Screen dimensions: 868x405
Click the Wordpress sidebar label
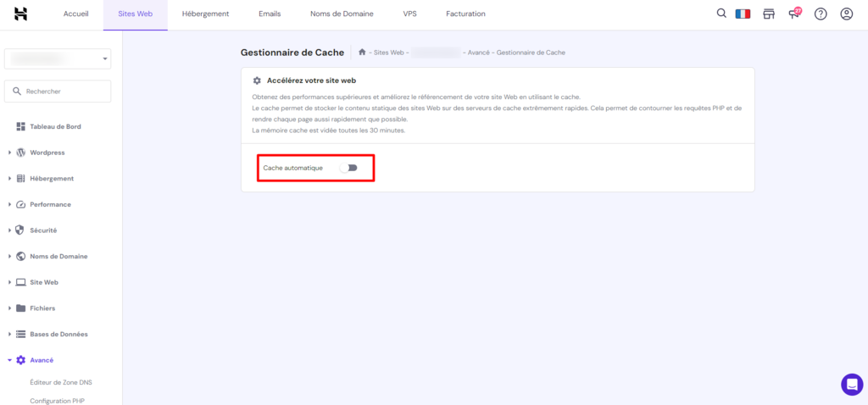[47, 153]
